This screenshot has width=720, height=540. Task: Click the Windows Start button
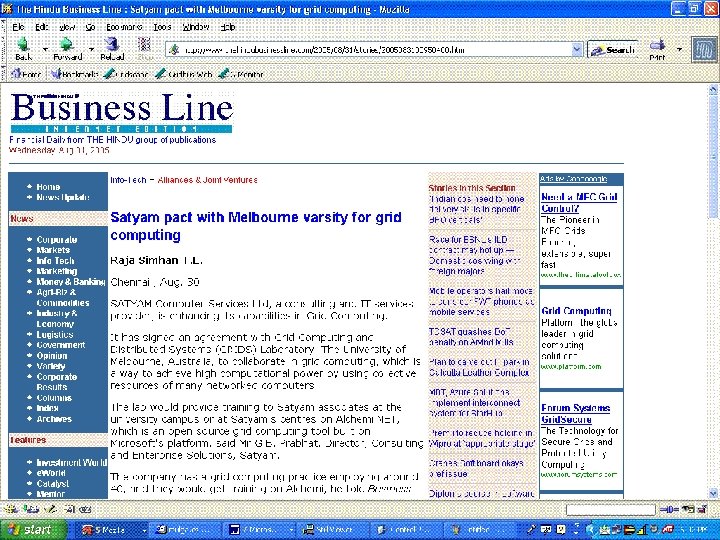click(32, 530)
